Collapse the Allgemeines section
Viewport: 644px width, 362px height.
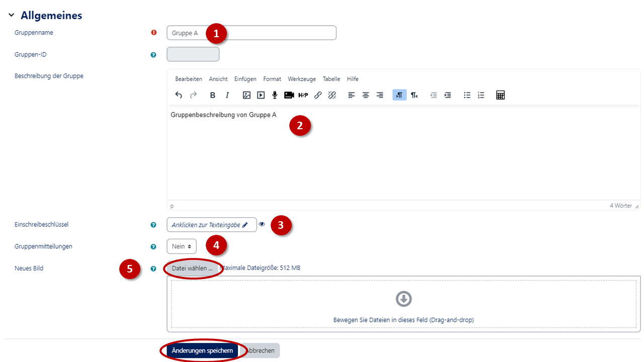(x=12, y=16)
